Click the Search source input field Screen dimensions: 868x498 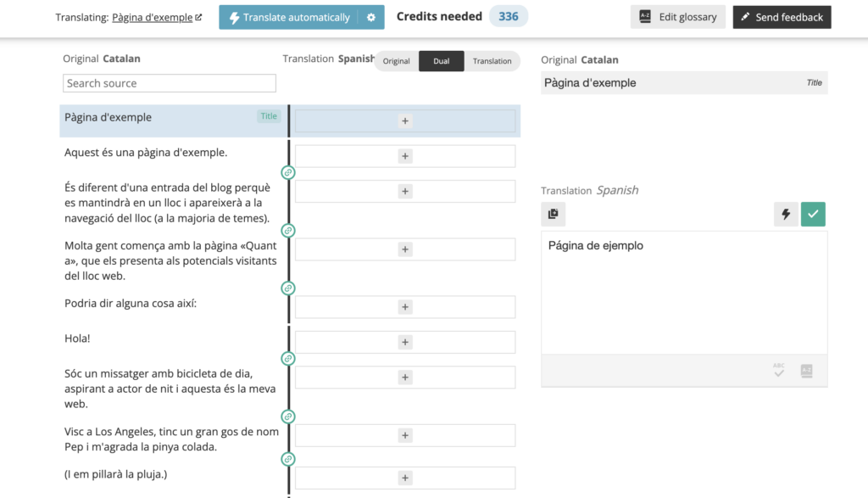click(x=170, y=83)
